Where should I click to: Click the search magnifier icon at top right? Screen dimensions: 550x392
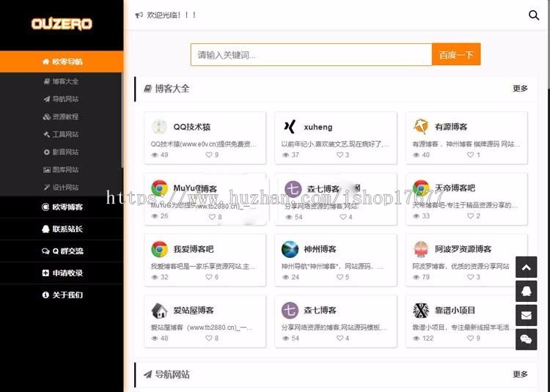534,15
